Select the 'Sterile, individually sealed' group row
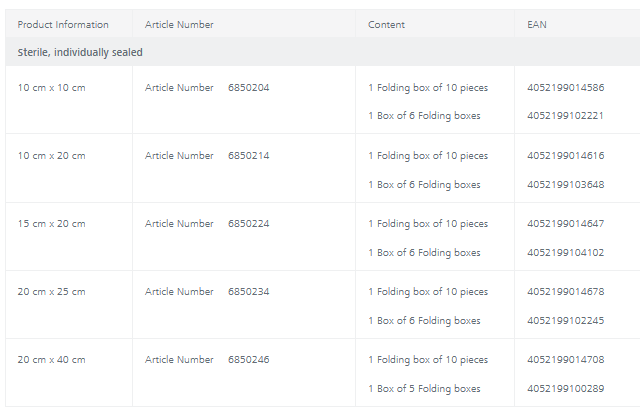 point(80,52)
